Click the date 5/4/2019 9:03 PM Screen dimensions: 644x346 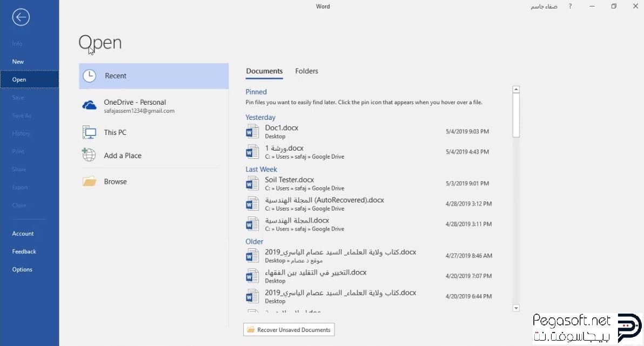467,132
